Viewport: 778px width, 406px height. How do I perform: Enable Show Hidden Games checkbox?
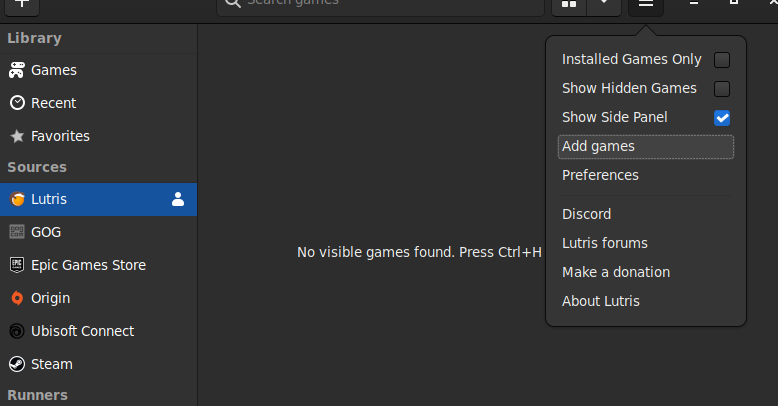click(722, 89)
